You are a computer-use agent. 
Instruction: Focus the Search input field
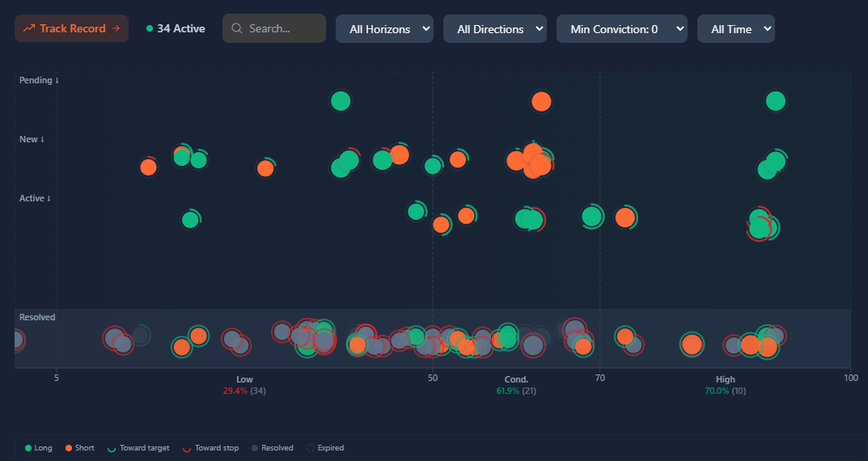(x=283, y=28)
